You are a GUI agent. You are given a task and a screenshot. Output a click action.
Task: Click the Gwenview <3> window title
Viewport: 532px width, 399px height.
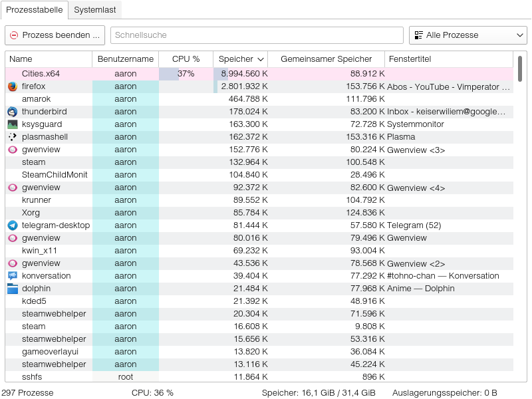[416, 150]
